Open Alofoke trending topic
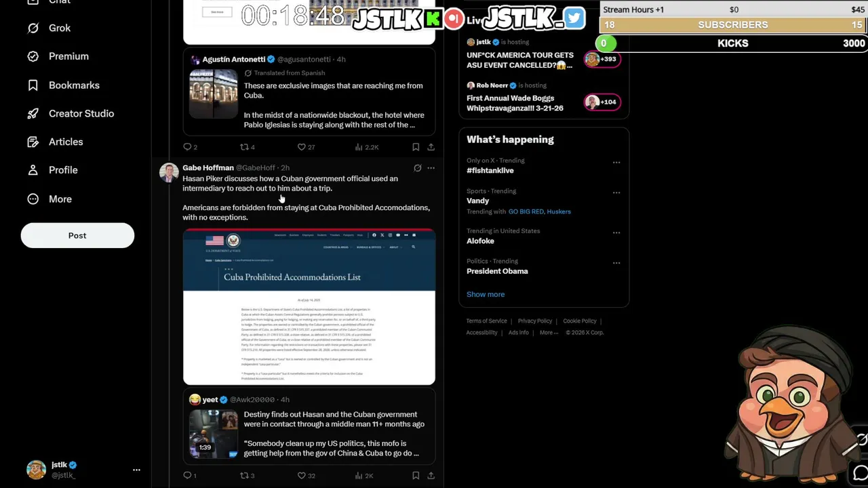 (x=480, y=241)
